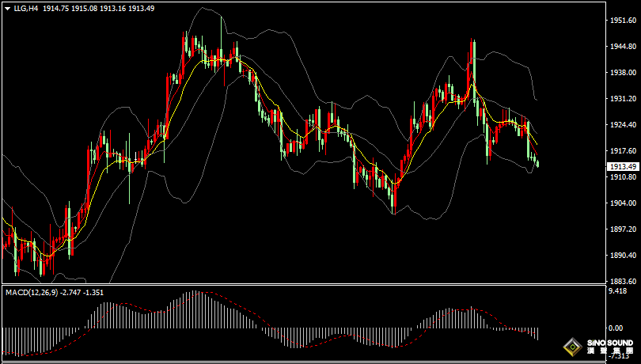Image resolution: width=641 pixels, height=364 pixels.
Task: Select the last candlestick on the chart
Action: [537, 164]
